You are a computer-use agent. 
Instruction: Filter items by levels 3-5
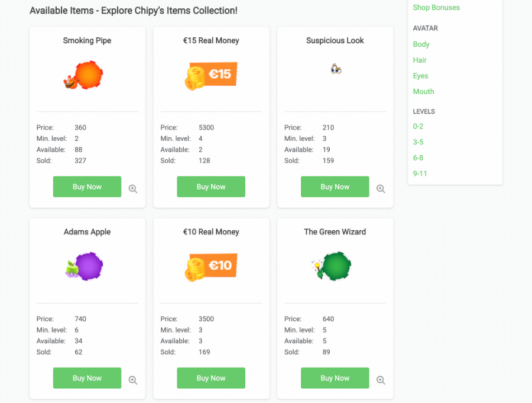[418, 142]
